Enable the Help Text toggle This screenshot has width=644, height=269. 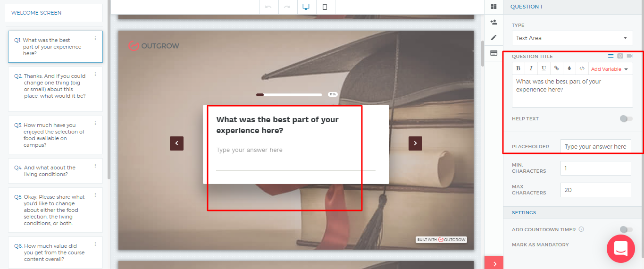point(626,119)
